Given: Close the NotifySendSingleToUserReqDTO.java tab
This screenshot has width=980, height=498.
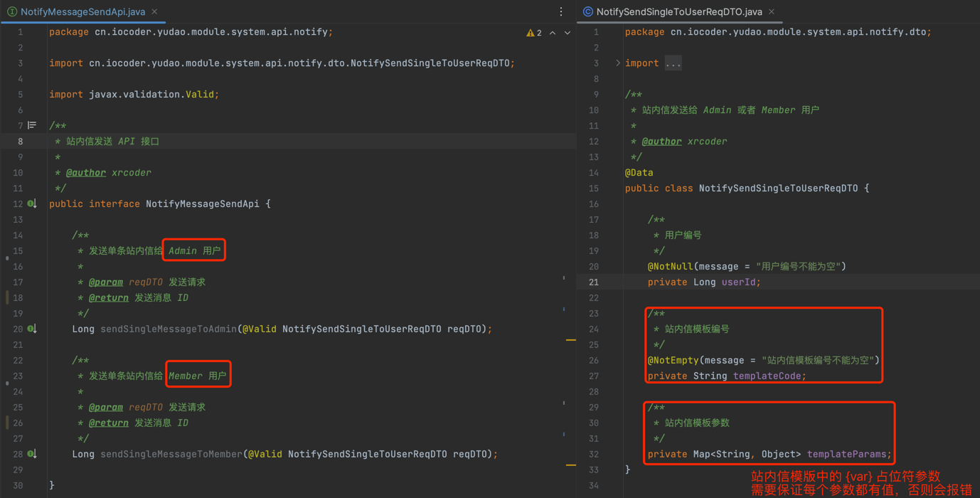Looking at the screenshot, I should [x=772, y=12].
